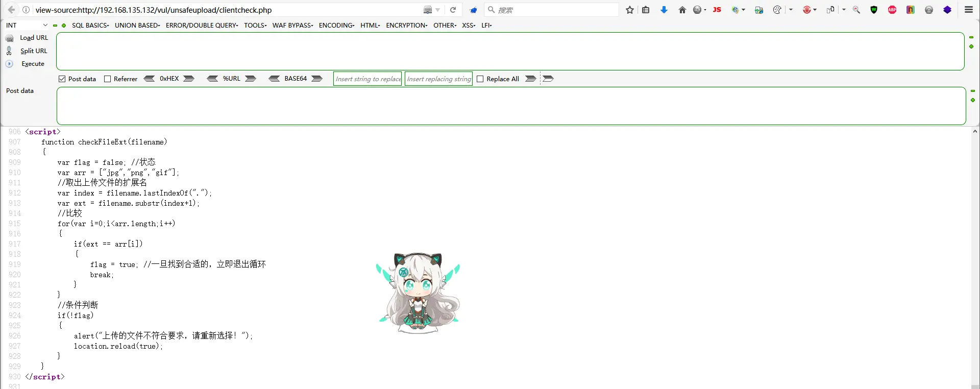Reload the page with refresh icon
The width and height of the screenshot is (980, 389).
tap(453, 10)
